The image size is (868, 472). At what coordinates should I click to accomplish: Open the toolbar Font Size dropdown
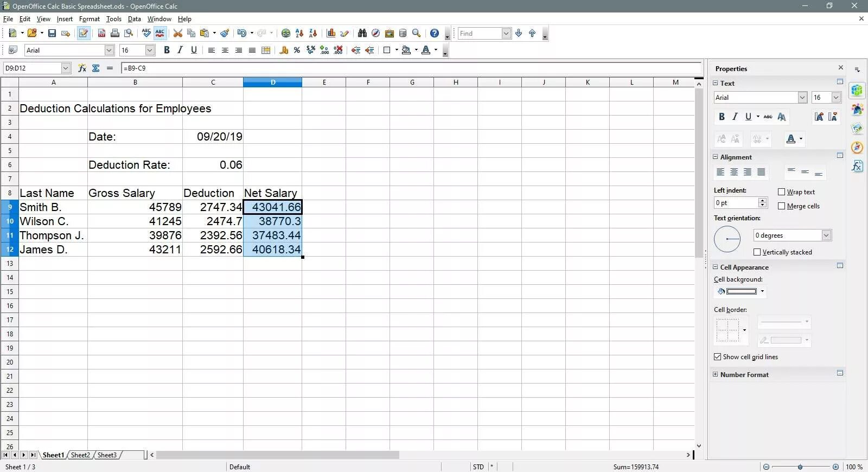150,50
